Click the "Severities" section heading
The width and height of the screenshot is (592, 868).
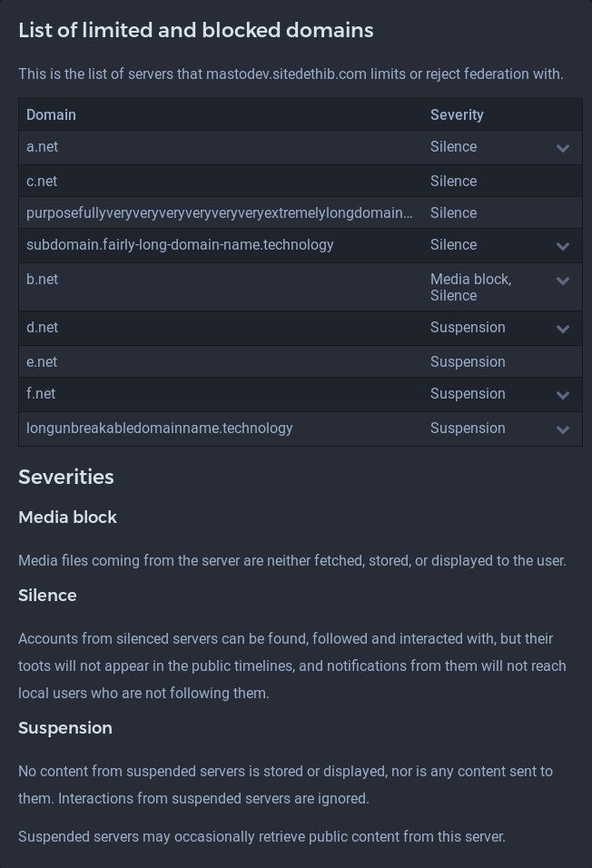[66, 478]
